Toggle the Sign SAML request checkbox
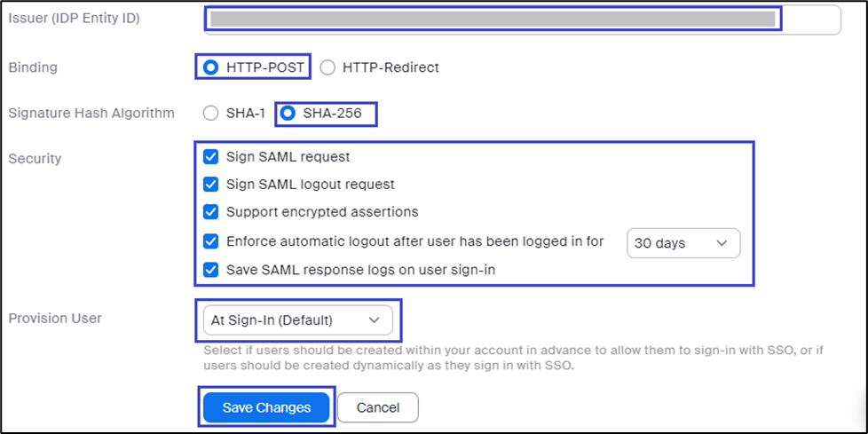This screenshot has height=434, width=868. (x=211, y=157)
